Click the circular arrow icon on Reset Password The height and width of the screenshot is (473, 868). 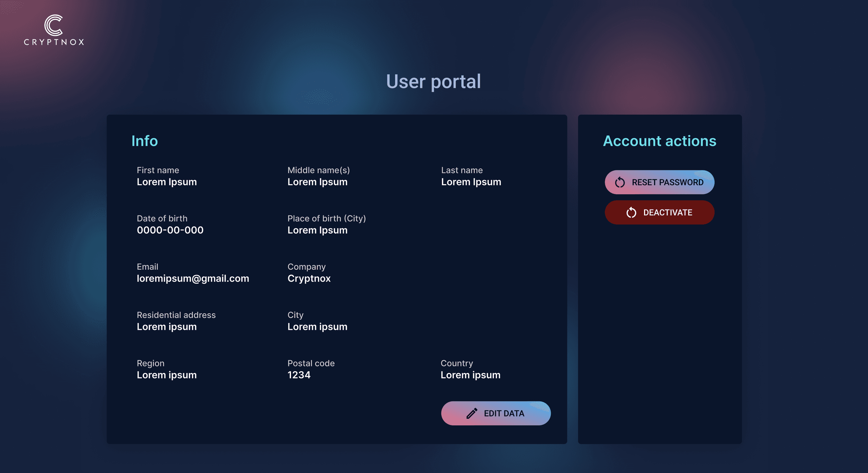click(620, 182)
